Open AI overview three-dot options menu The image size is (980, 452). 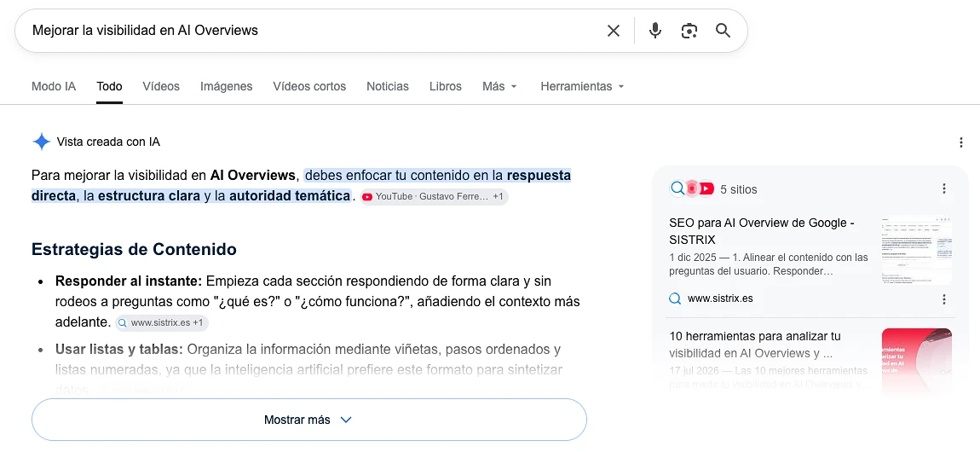click(x=960, y=142)
